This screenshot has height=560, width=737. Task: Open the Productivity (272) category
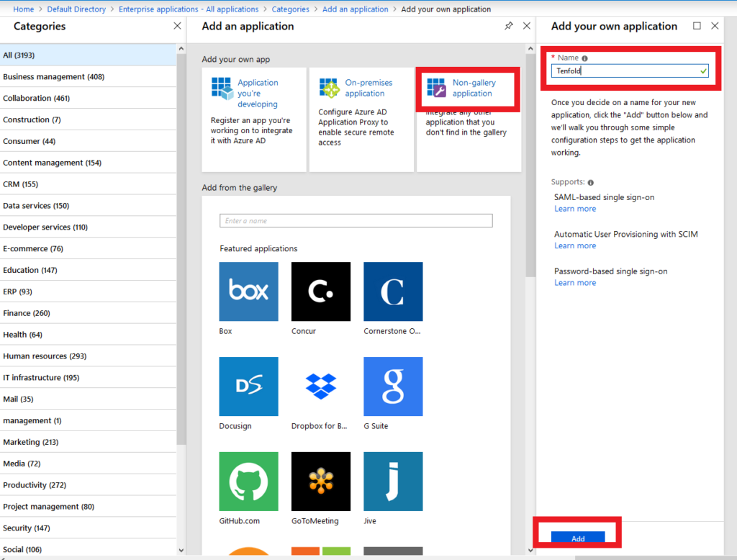coord(88,484)
